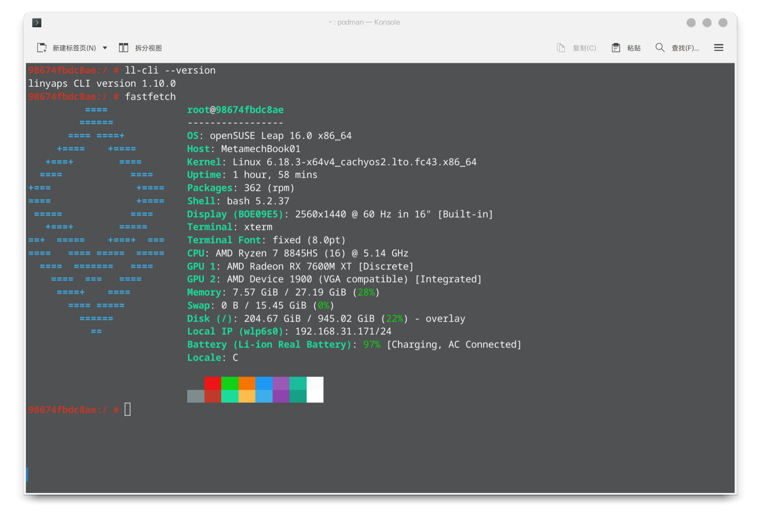
Task: Click the rightmost gray window control circle
Action: (x=723, y=23)
